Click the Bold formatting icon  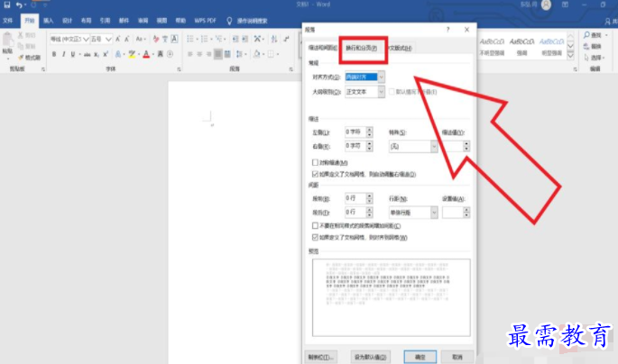[54, 54]
